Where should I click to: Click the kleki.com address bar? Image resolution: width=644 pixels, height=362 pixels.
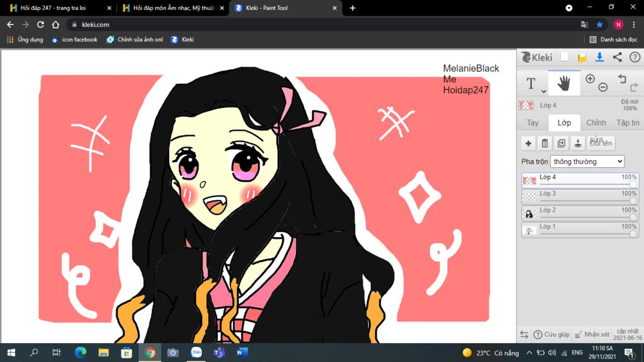(x=325, y=25)
